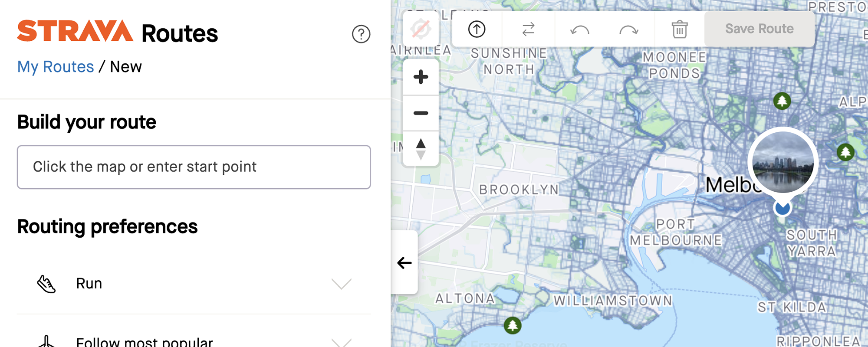Click the reverse route arrows icon

click(528, 29)
